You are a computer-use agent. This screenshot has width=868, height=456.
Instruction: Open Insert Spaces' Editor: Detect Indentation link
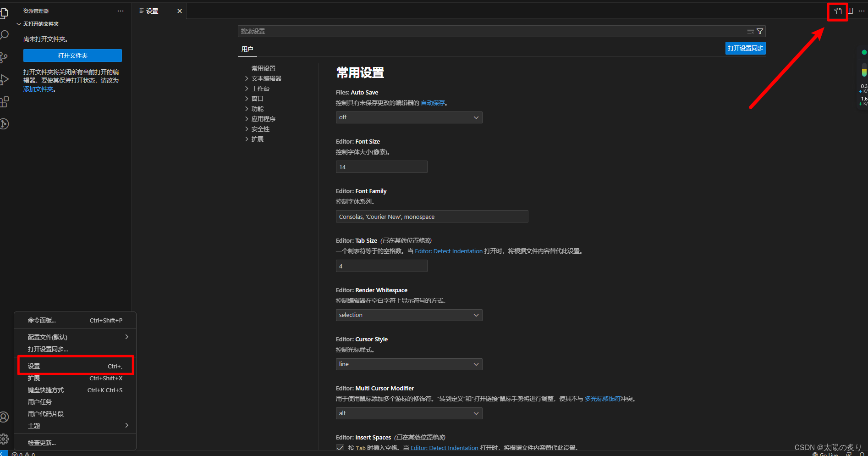(x=445, y=448)
